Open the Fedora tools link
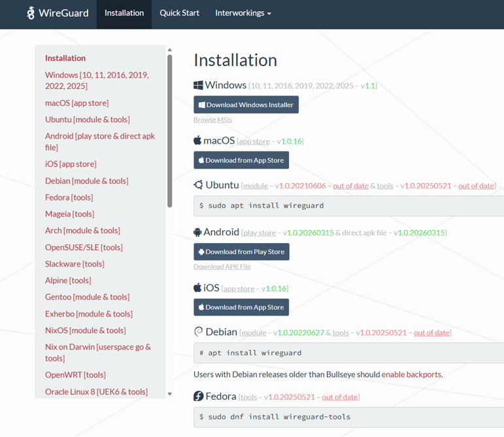Viewport: 504px width, 437px height. coord(249,397)
